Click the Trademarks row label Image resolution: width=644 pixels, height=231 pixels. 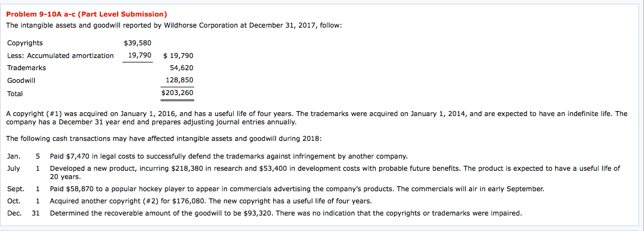coord(26,68)
